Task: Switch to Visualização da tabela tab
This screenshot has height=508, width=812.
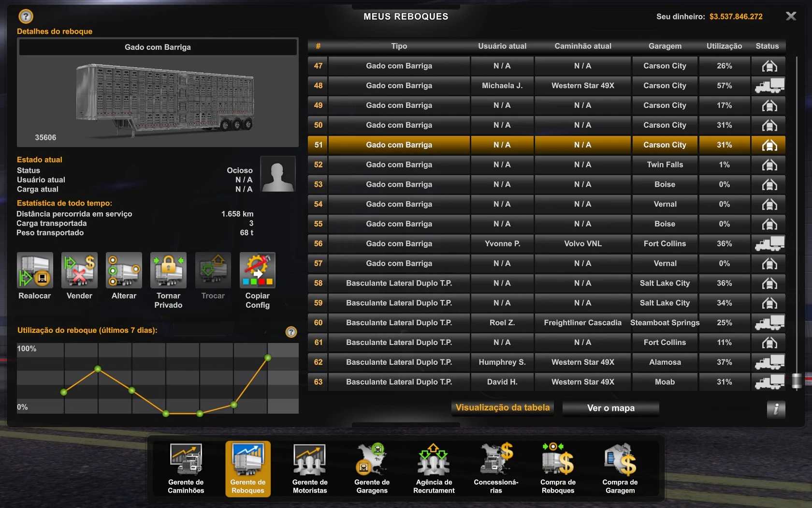Action: [503, 408]
